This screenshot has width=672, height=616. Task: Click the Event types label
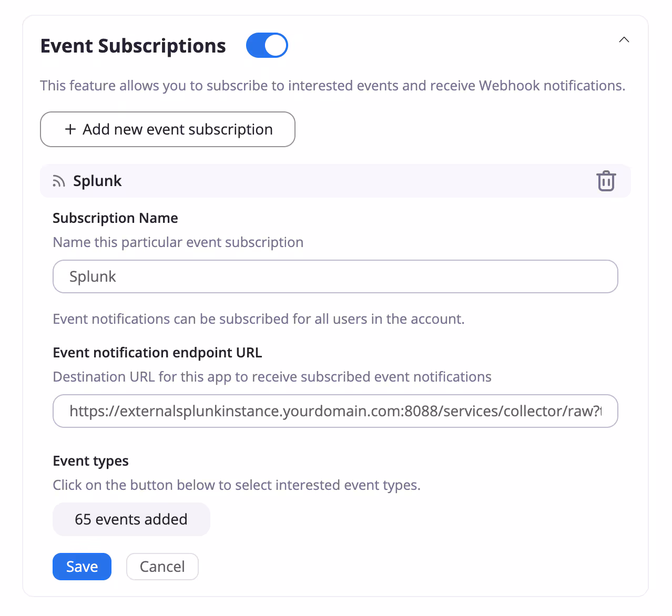click(x=90, y=461)
